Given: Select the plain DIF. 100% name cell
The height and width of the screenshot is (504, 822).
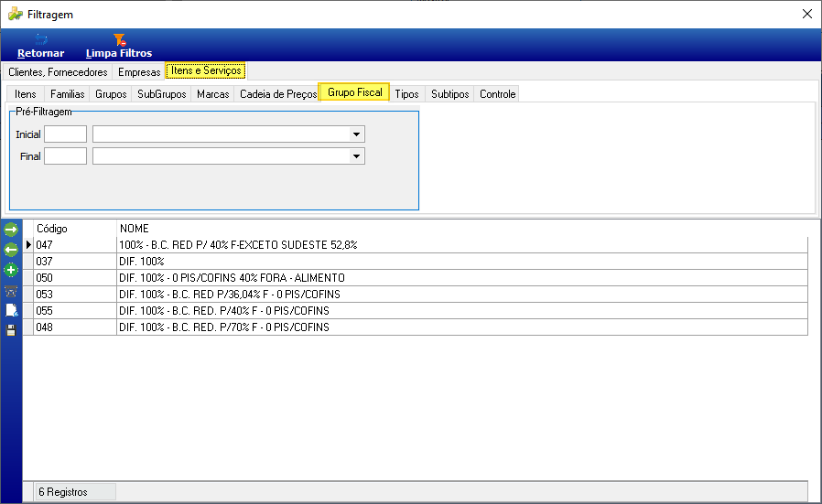Looking at the screenshot, I should 462,262.
